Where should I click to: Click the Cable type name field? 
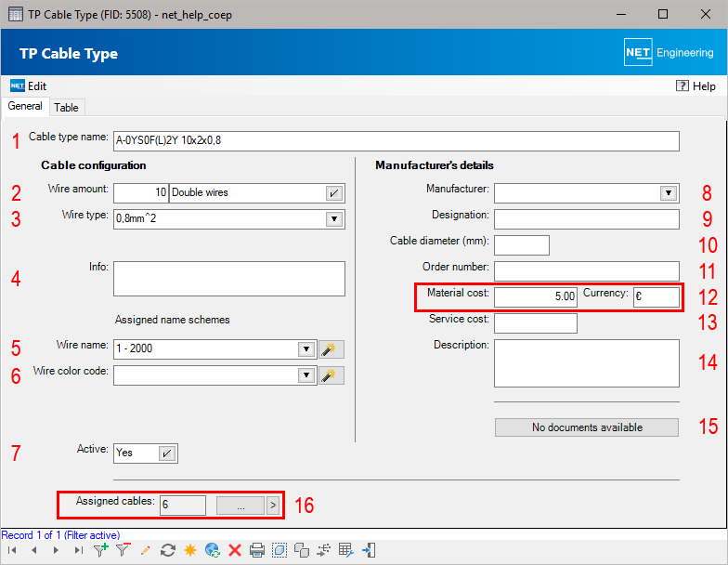point(396,141)
